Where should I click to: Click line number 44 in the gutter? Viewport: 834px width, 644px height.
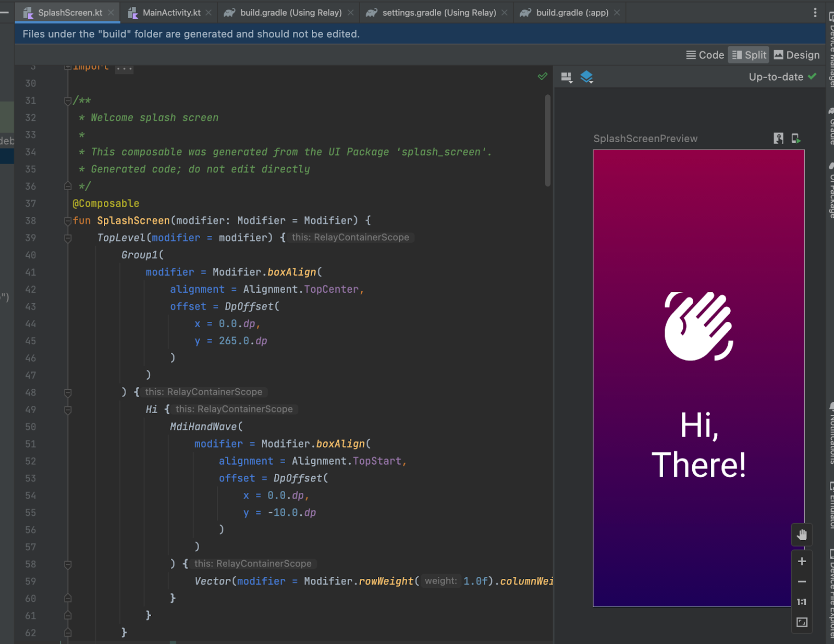click(x=31, y=324)
